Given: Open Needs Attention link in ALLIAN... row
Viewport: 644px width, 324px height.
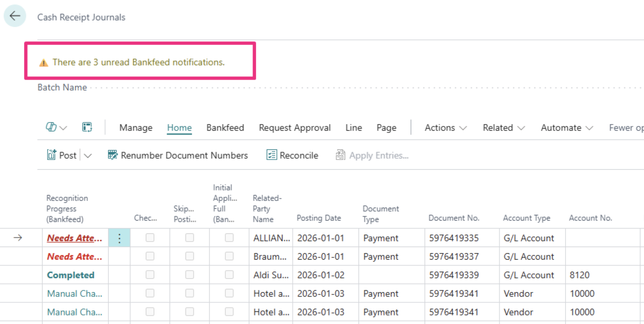Looking at the screenshot, I should (x=74, y=238).
